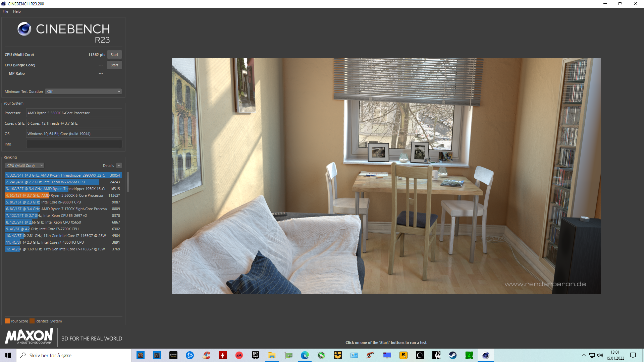The image size is (644, 362).
Task: Click the Details label in Ranking
Action: point(108,166)
